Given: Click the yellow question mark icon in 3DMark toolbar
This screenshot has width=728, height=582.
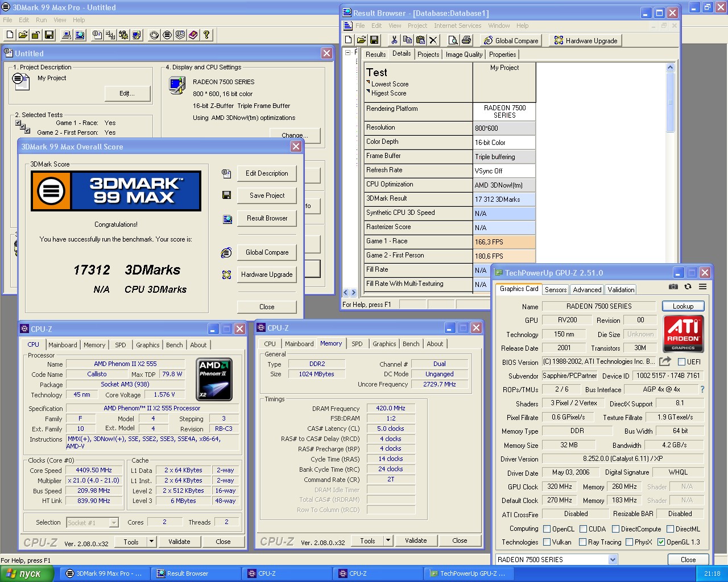Looking at the screenshot, I should click(x=206, y=35).
